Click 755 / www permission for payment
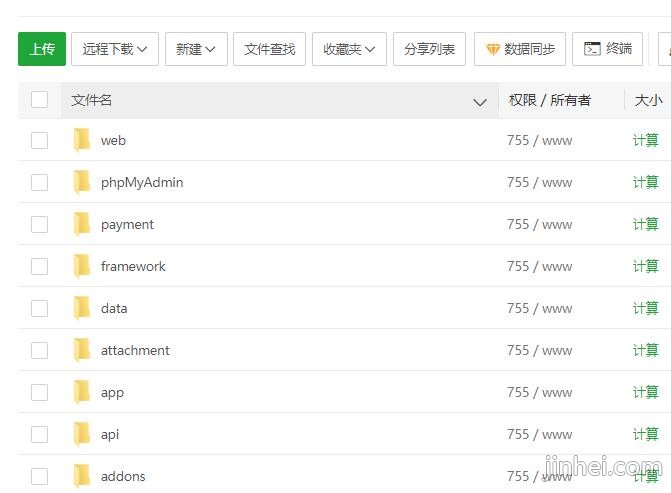Screen dimensions: 671x493 [x=540, y=224]
